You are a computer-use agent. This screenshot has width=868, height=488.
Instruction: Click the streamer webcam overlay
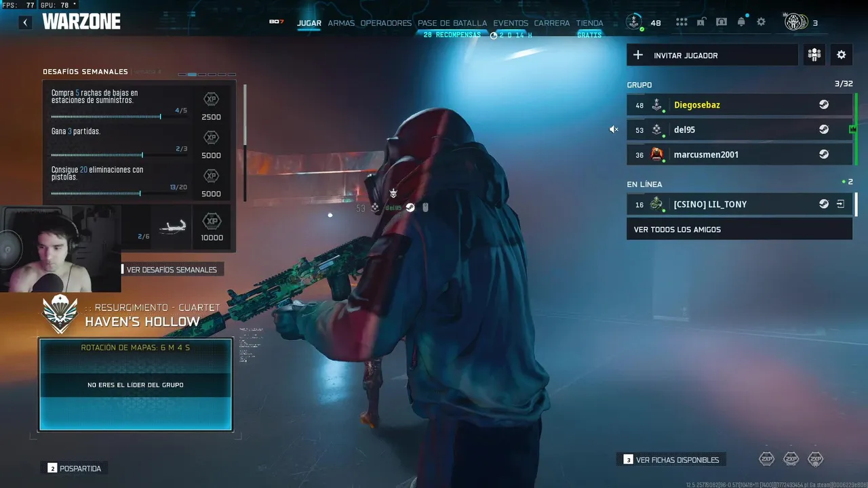(x=60, y=249)
